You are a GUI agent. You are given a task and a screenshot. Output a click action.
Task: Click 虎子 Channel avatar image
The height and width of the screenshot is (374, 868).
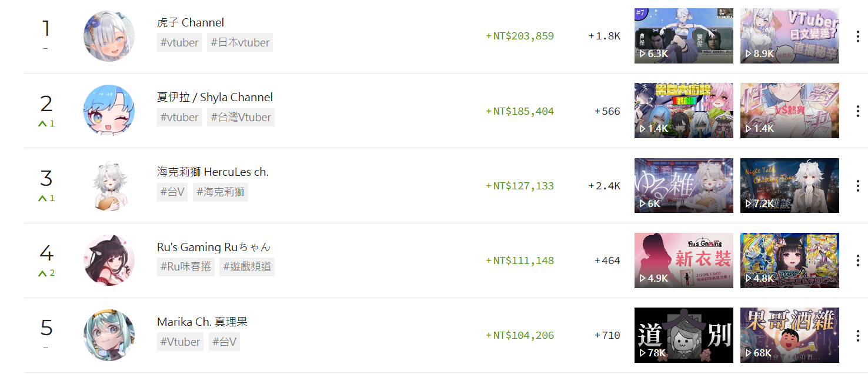[x=109, y=36]
